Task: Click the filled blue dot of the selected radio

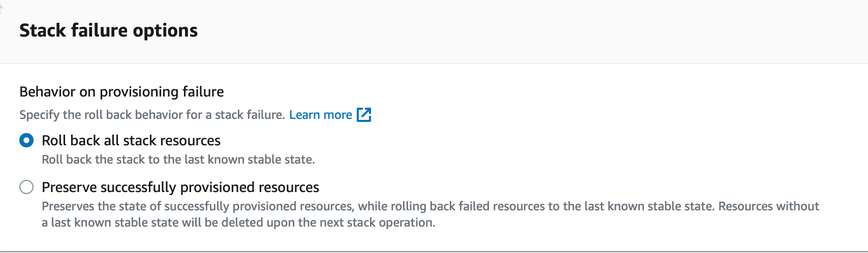Action: [26, 140]
